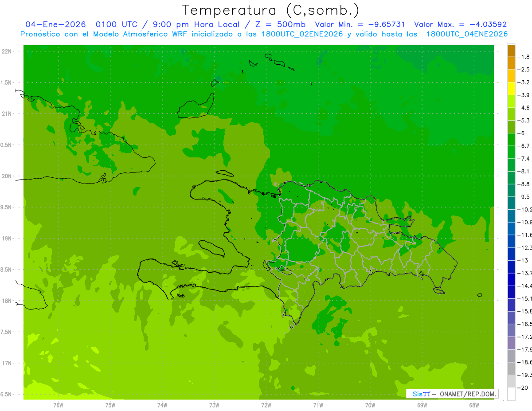Click the '19N' latitude label
Image resolution: width=532 pixels, height=411 pixels.
click(x=7, y=238)
